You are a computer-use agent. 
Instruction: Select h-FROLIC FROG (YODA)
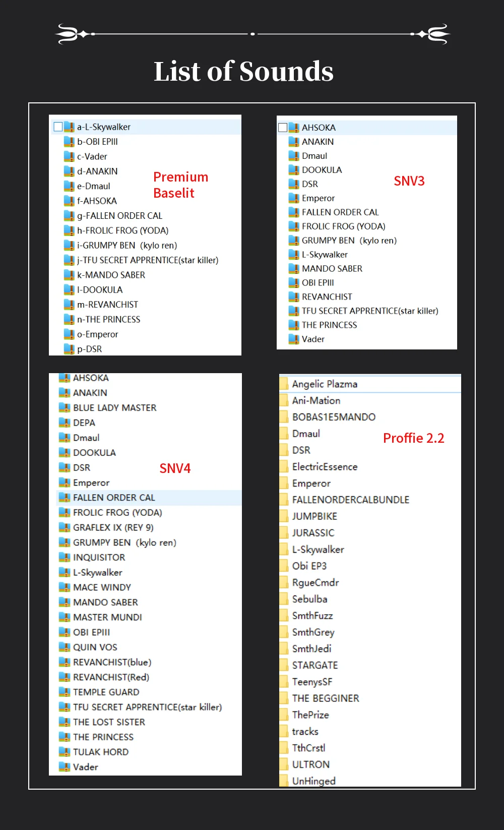pyautogui.click(x=122, y=230)
